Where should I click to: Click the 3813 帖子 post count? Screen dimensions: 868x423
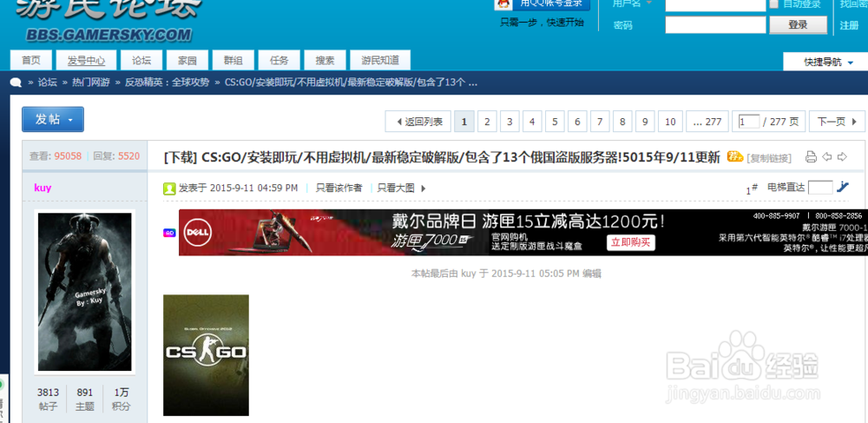[x=48, y=400]
